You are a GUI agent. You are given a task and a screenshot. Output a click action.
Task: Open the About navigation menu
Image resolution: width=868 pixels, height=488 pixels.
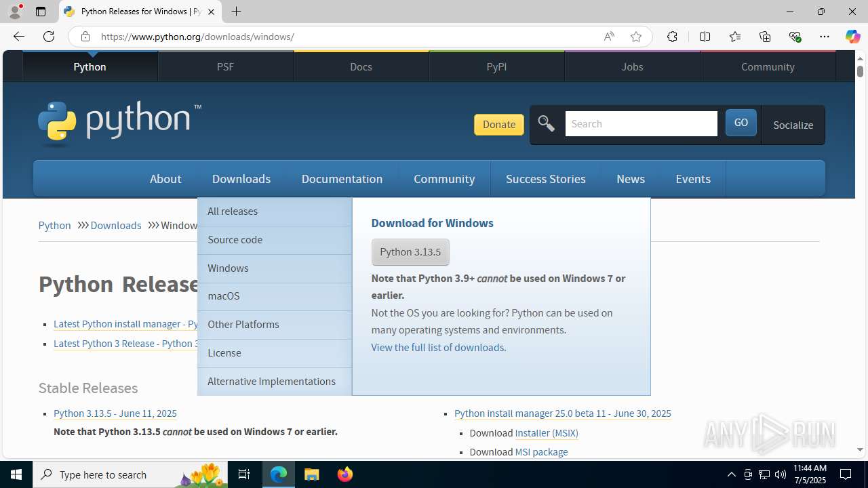165,179
